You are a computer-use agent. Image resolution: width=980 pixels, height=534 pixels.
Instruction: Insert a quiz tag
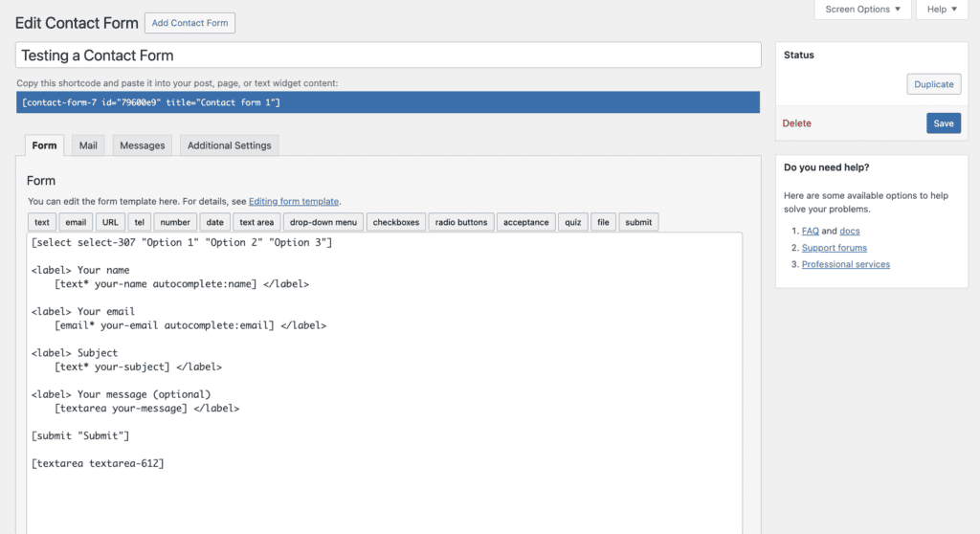pos(573,222)
